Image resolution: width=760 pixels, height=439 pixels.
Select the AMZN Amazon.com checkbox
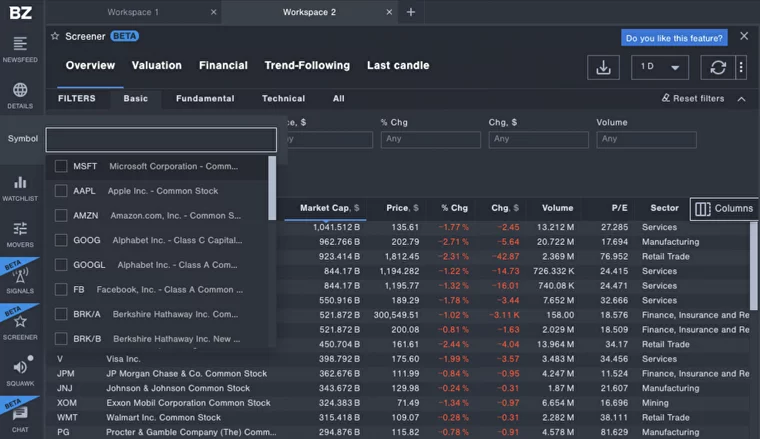point(61,215)
